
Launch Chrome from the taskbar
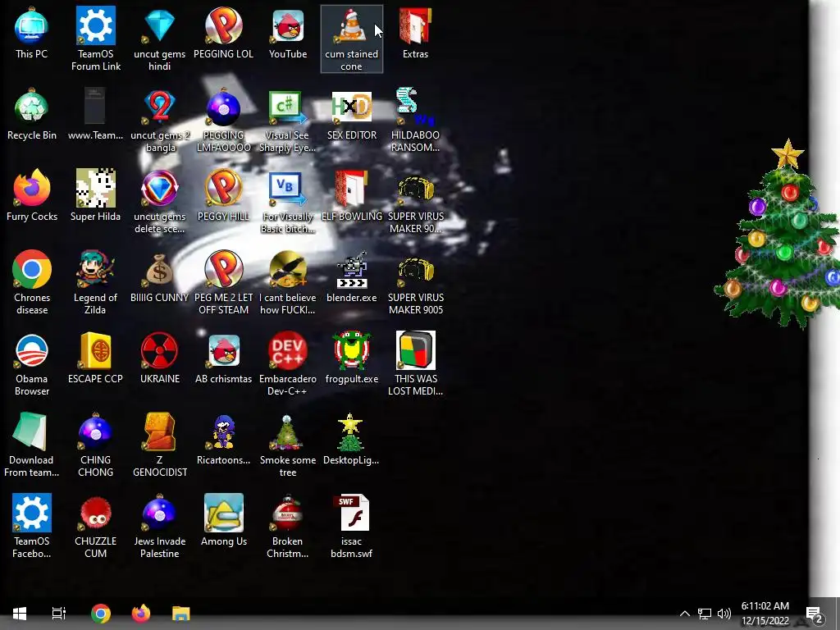click(101, 614)
